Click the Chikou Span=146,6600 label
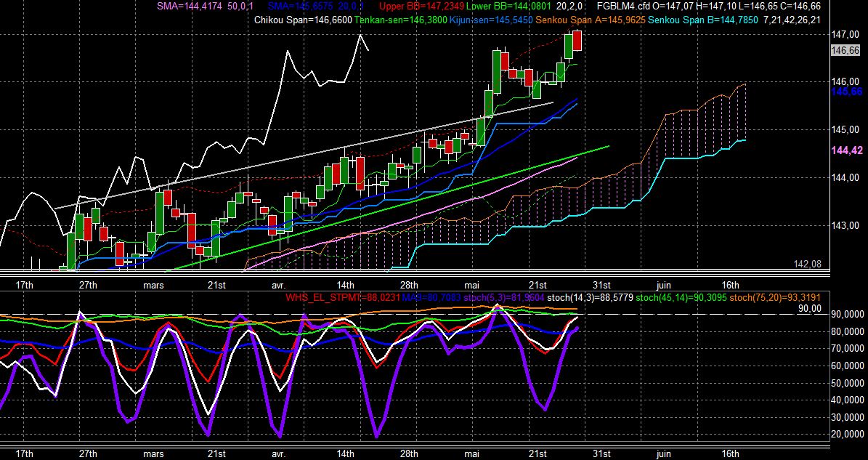Viewport: 868px width, 460px height. pos(303,20)
